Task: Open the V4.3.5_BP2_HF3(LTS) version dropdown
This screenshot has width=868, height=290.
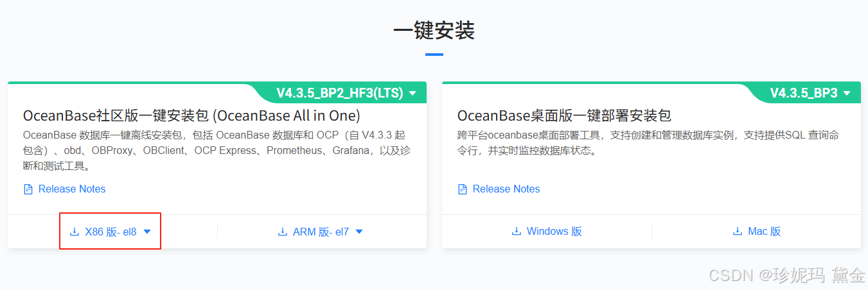Action: [346, 93]
